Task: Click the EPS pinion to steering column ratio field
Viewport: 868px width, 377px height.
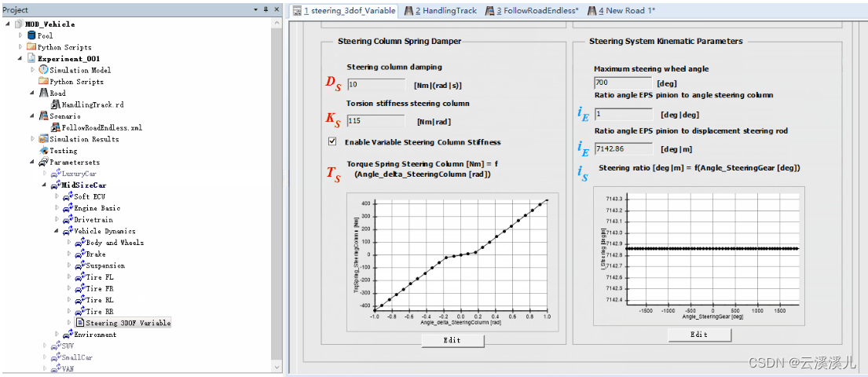Action: pos(624,115)
